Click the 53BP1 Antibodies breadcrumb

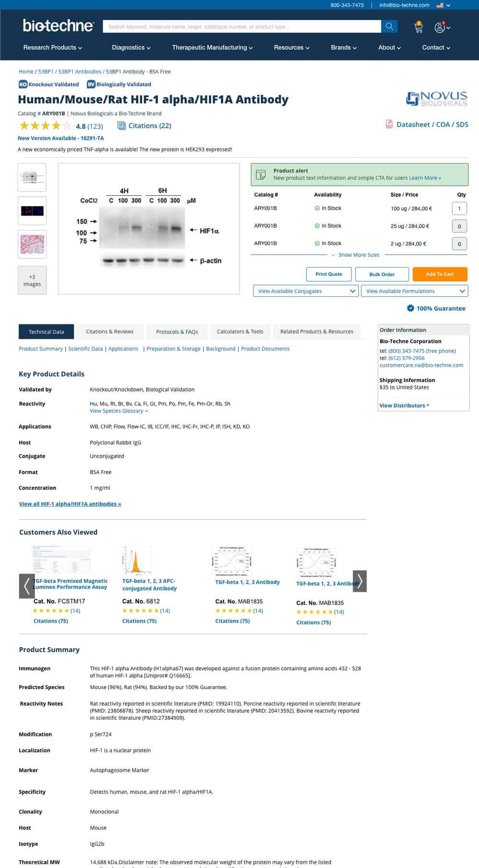click(80, 71)
